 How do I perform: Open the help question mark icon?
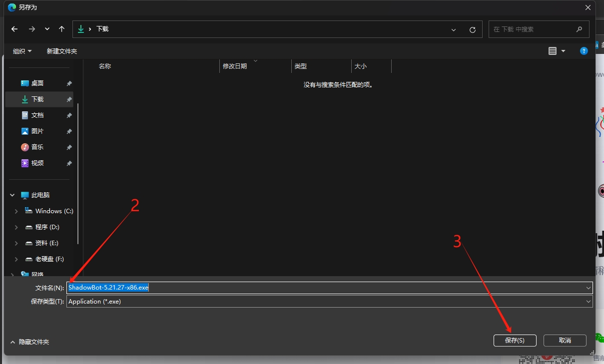tap(584, 51)
